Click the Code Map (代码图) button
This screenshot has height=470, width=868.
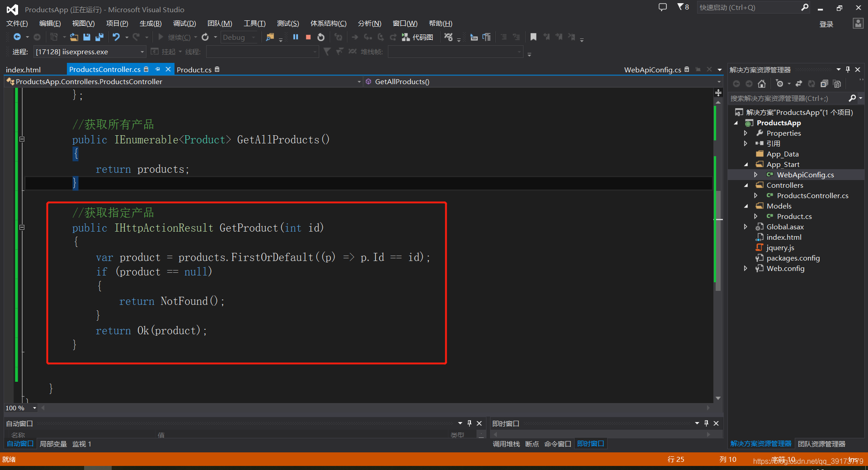(x=417, y=37)
